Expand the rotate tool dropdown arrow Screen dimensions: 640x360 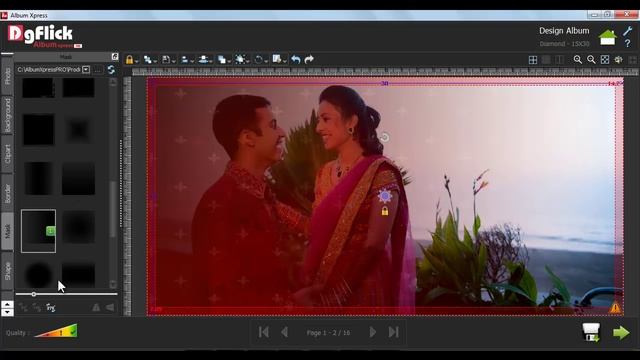click(266, 61)
